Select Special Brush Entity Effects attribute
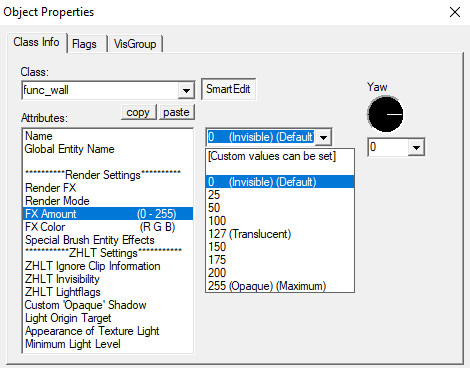The height and width of the screenshot is (368, 470). click(108, 240)
